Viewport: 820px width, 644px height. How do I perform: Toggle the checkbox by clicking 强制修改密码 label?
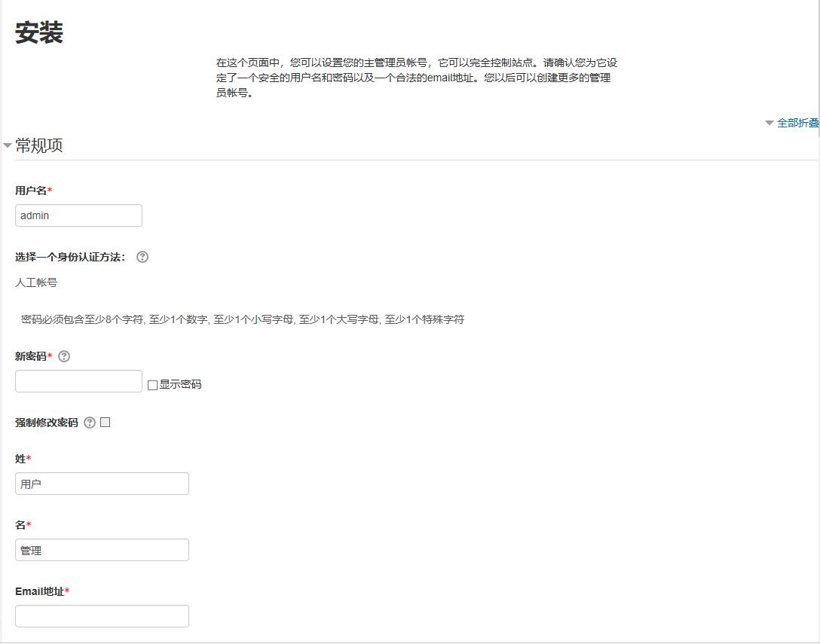pos(49,422)
